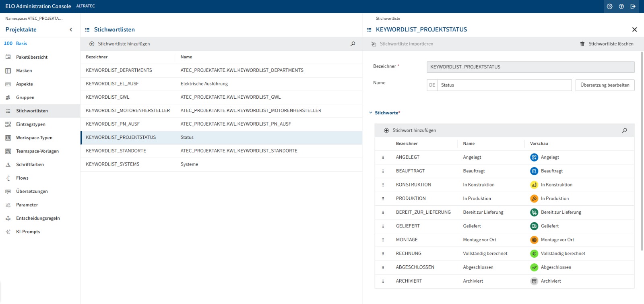Open the settings gear in top bar
644x304 pixels.
point(609,6)
